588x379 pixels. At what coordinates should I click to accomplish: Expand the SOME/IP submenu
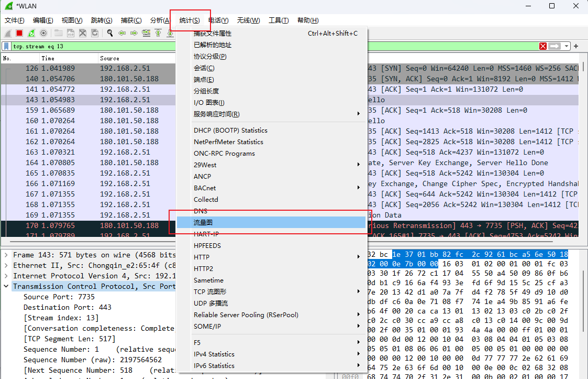click(x=272, y=327)
